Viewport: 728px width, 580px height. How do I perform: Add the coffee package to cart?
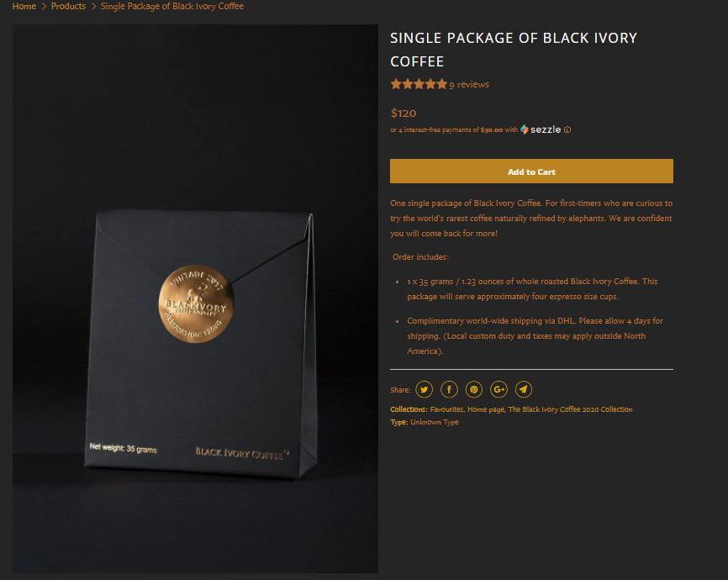[531, 171]
